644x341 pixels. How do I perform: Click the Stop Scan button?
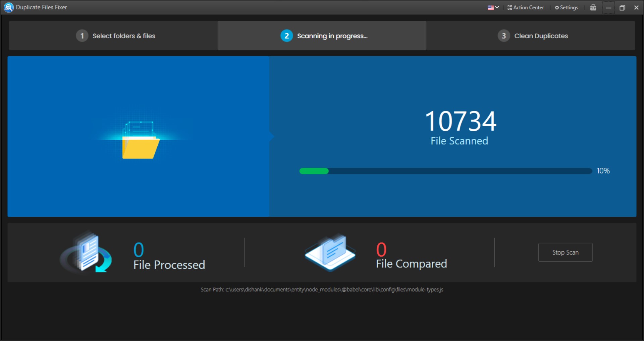(565, 252)
